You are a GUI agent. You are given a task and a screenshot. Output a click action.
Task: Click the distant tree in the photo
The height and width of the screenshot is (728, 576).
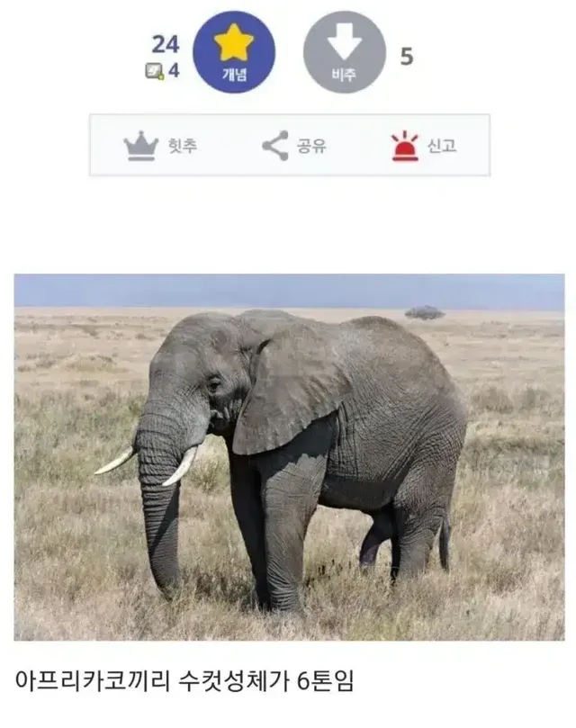pyautogui.click(x=425, y=312)
